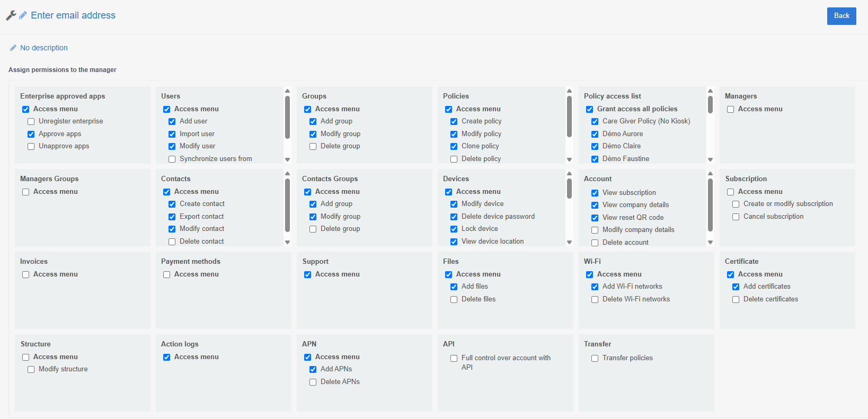The height and width of the screenshot is (419, 868).
Task: Open the Enter email address link
Action: (x=73, y=15)
